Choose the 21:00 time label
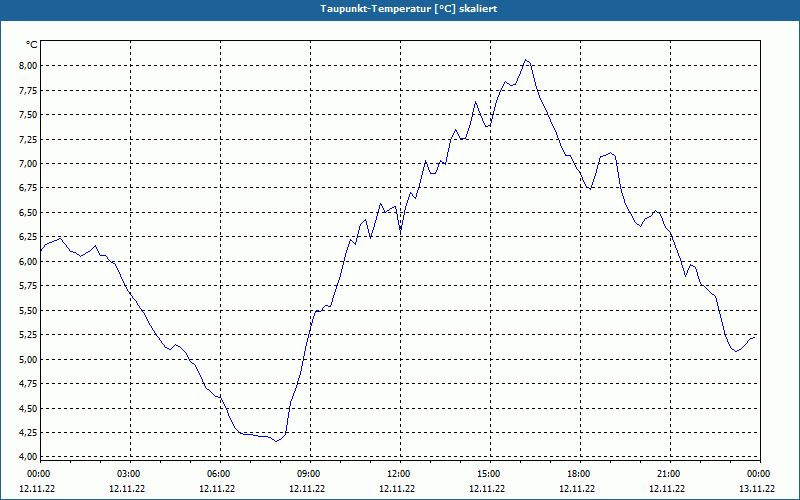 click(x=669, y=473)
